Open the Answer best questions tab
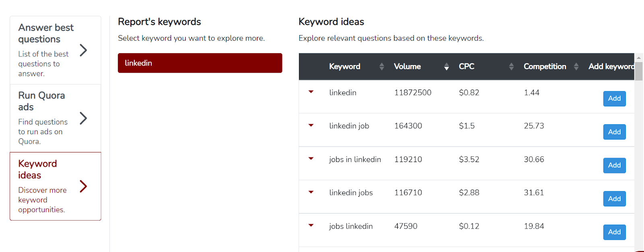This screenshot has height=252, width=644. coord(46,33)
